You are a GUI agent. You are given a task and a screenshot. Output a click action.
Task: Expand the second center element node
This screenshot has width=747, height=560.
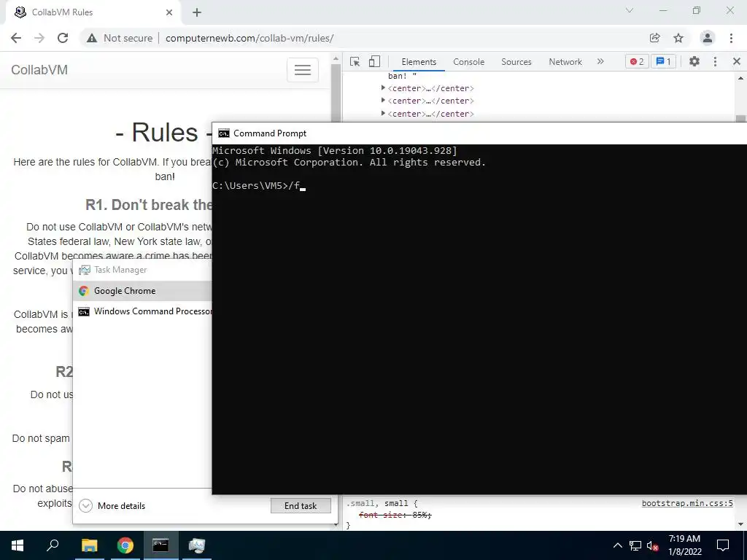point(383,100)
